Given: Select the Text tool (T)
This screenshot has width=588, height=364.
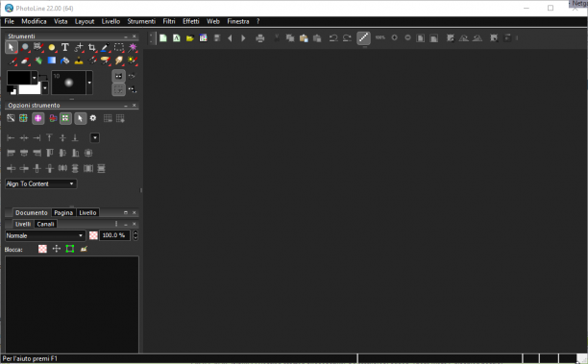Looking at the screenshot, I should pos(65,47).
